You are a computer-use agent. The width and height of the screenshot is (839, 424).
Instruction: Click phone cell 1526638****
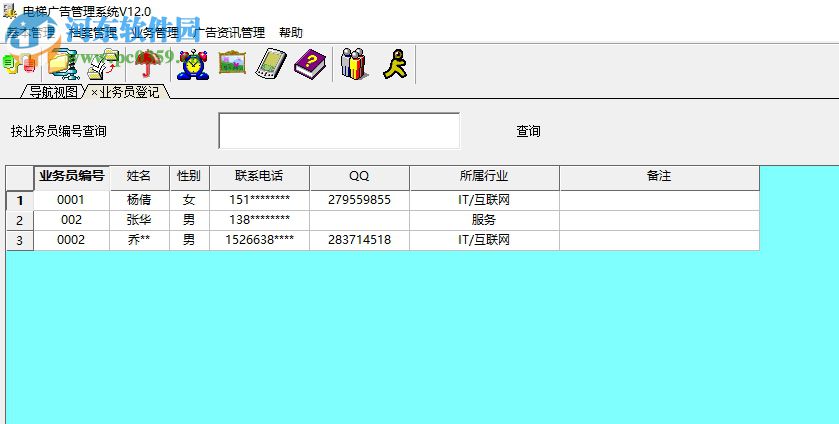point(259,240)
